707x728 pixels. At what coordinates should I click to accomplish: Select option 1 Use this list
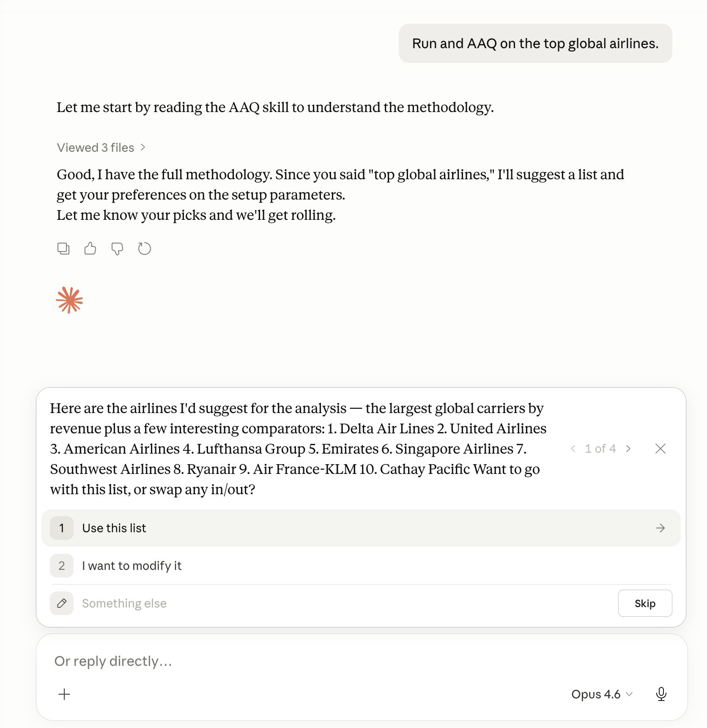click(361, 528)
